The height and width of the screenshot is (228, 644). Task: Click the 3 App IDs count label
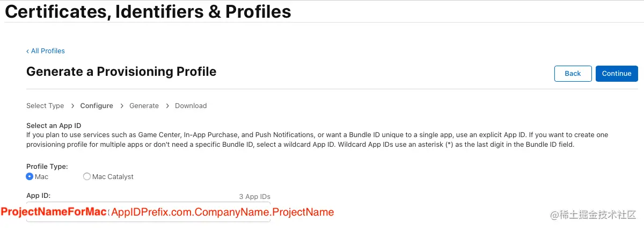(254, 197)
